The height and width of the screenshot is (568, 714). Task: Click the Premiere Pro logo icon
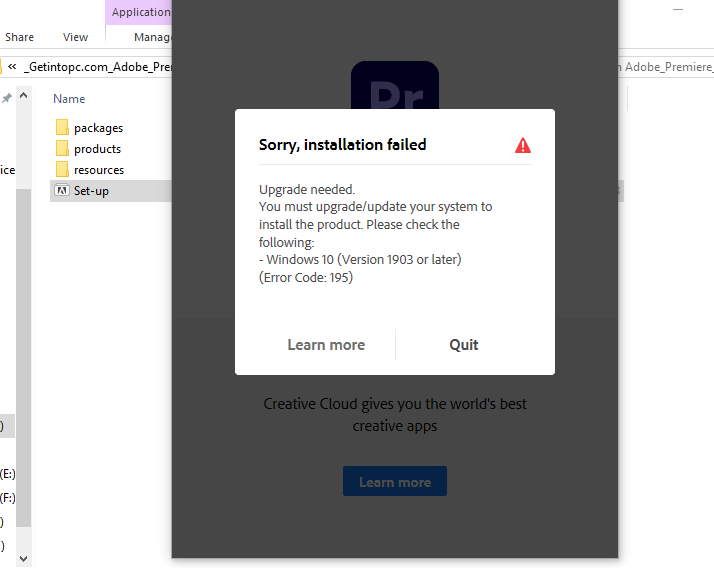point(395,85)
